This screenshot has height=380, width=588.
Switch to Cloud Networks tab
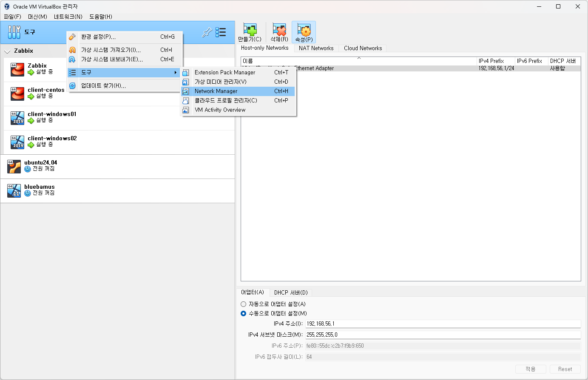pos(363,48)
